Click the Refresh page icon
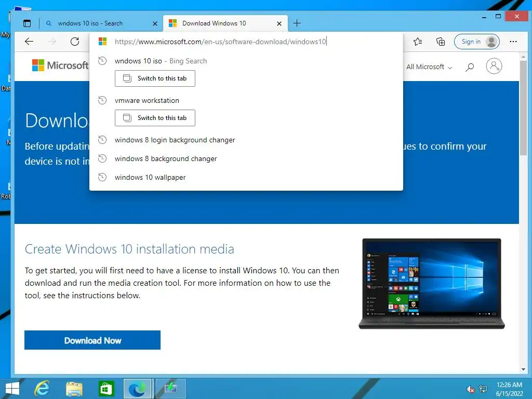Image resolution: width=532 pixels, height=399 pixels. pyautogui.click(x=75, y=42)
